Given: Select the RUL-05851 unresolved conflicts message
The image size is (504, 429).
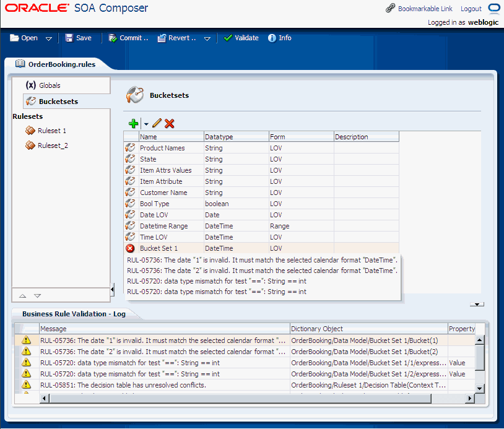Looking at the screenshot, I should pyautogui.click(x=123, y=385).
